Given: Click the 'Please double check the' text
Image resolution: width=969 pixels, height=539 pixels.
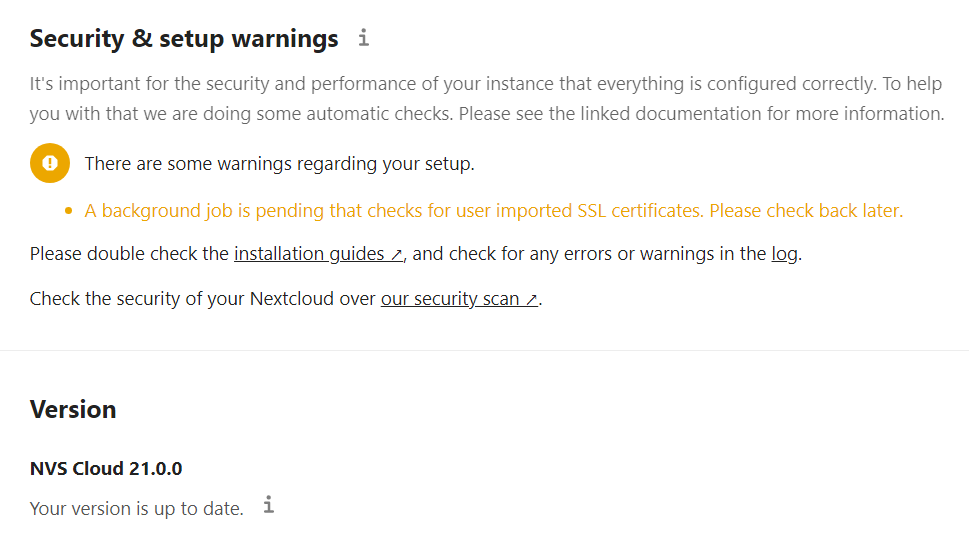Looking at the screenshot, I should tap(130, 254).
